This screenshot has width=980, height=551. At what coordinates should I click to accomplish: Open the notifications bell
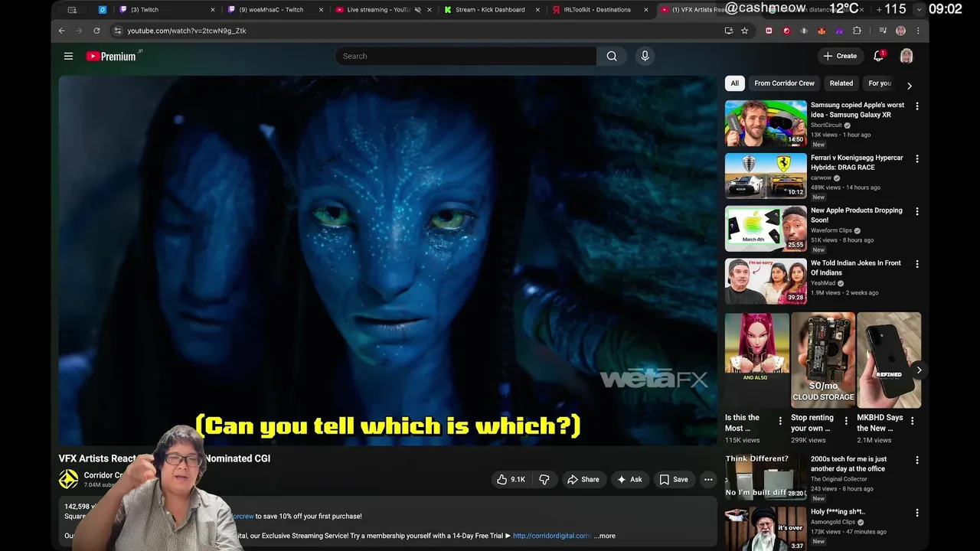(x=879, y=56)
